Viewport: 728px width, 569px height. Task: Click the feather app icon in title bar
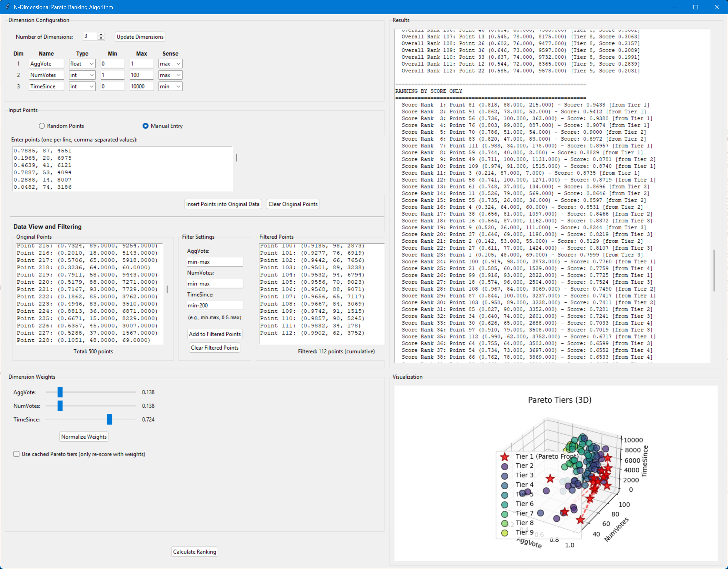click(7, 7)
